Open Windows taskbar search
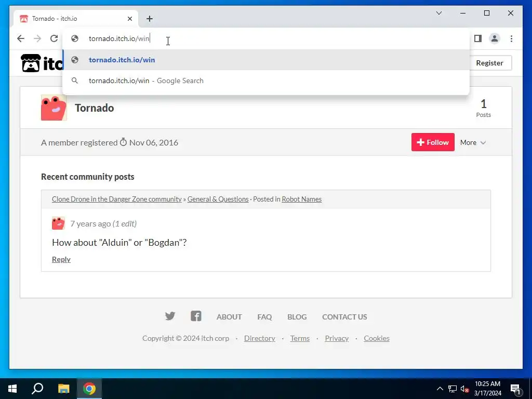 tap(37, 389)
